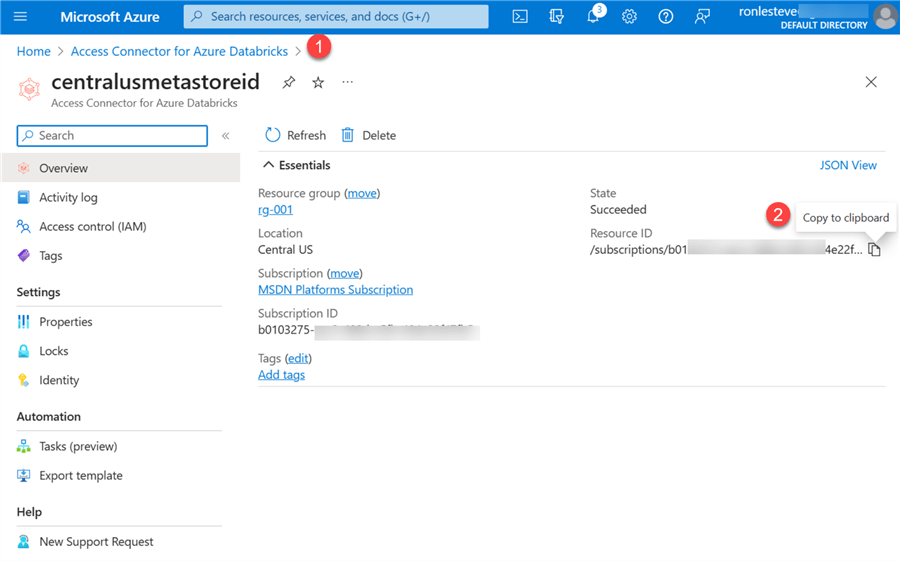Screen dimensions: 900x561
Task: Pin centralusmetastoreid to dashboard
Action: [x=289, y=82]
